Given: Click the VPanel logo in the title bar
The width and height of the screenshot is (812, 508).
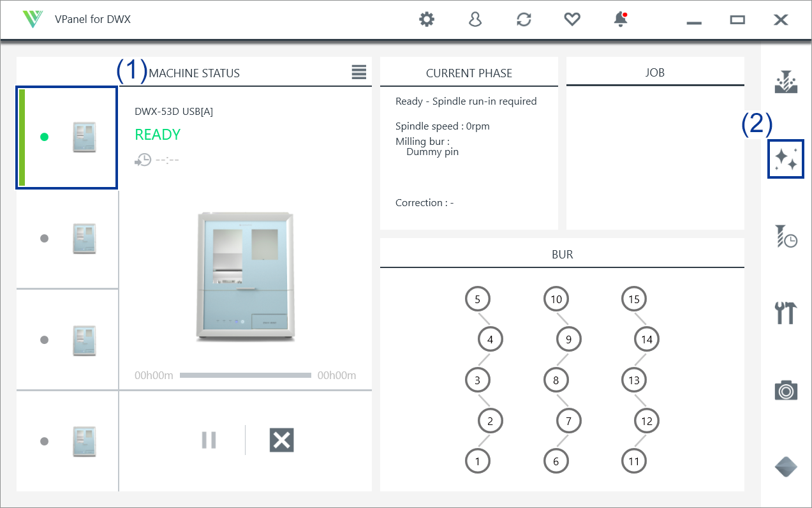Looking at the screenshot, I should (x=32, y=19).
